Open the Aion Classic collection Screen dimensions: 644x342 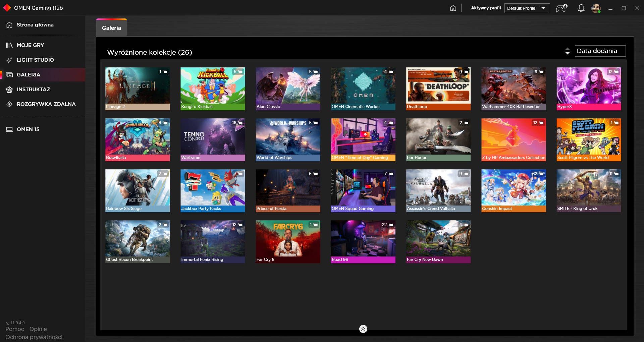[x=288, y=89]
